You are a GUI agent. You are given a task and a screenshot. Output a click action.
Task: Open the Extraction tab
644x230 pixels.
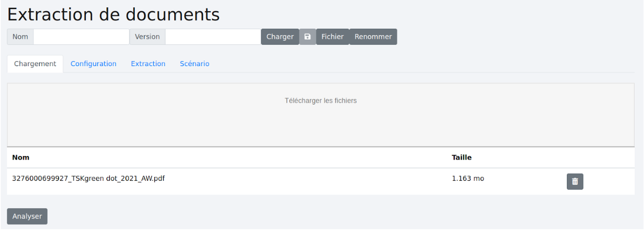click(x=148, y=64)
